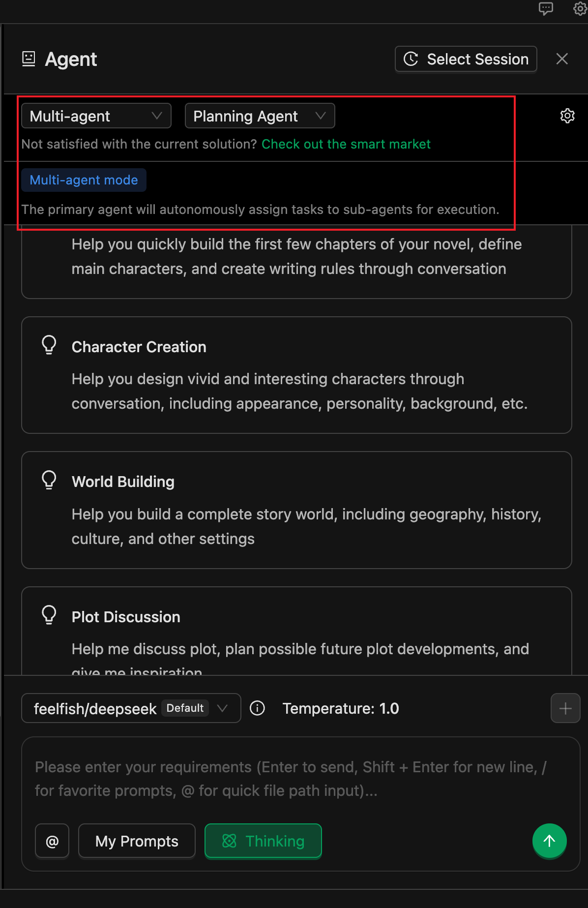
Task: Click the @ file path button
Action: pyautogui.click(x=52, y=841)
